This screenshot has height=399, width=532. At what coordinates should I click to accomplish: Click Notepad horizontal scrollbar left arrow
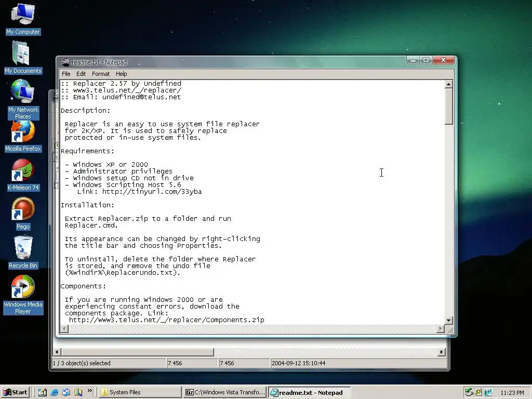tap(64, 328)
